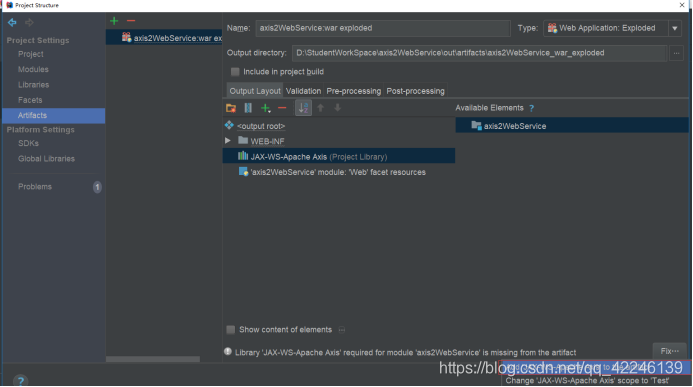
Task: Check Show content of elements
Action: (x=231, y=330)
